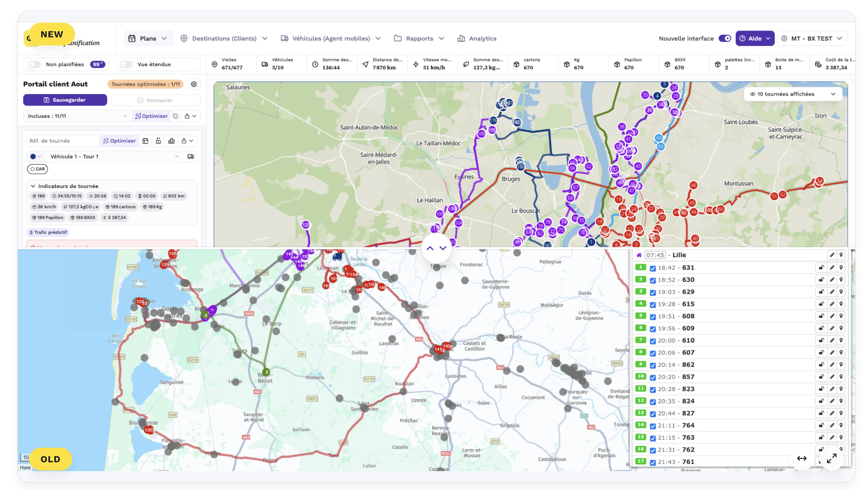868x490 pixels.
Task: Open the tour statistics chart icon
Action: (x=171, y=141)
